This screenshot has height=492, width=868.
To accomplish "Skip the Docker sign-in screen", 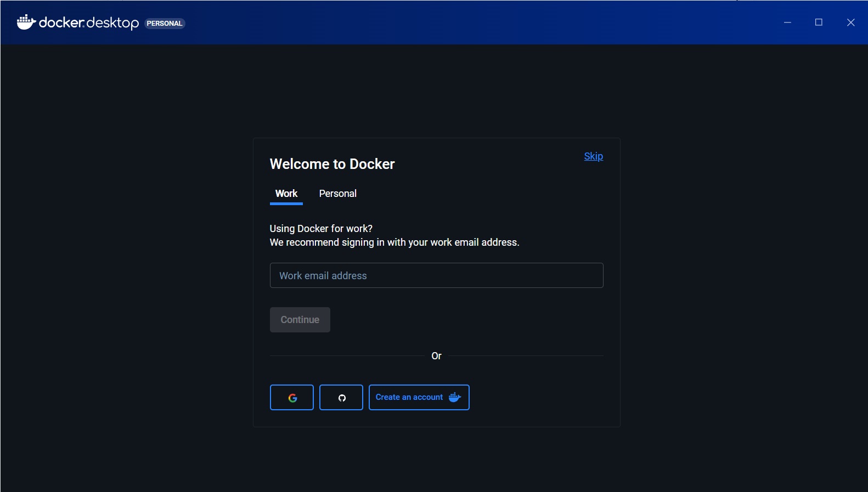I will pyautogui.click(x=593, y=156).
